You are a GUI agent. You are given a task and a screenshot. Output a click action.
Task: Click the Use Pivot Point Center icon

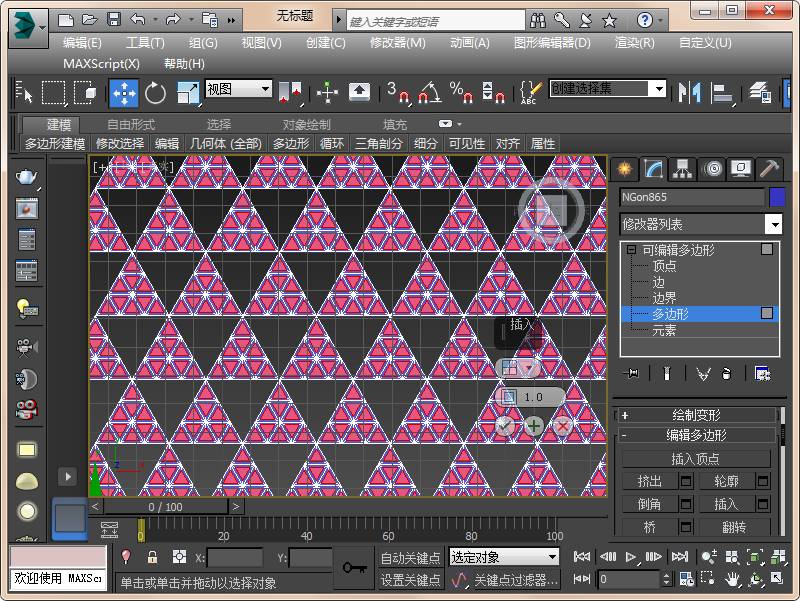[289, 93]
